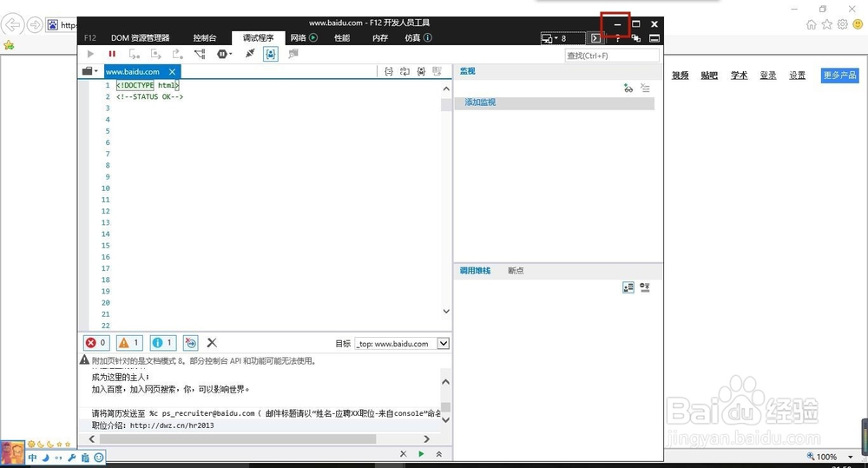Open the 仿真 tab
This screenshot has width=868, height=468.
click(418, 37)
